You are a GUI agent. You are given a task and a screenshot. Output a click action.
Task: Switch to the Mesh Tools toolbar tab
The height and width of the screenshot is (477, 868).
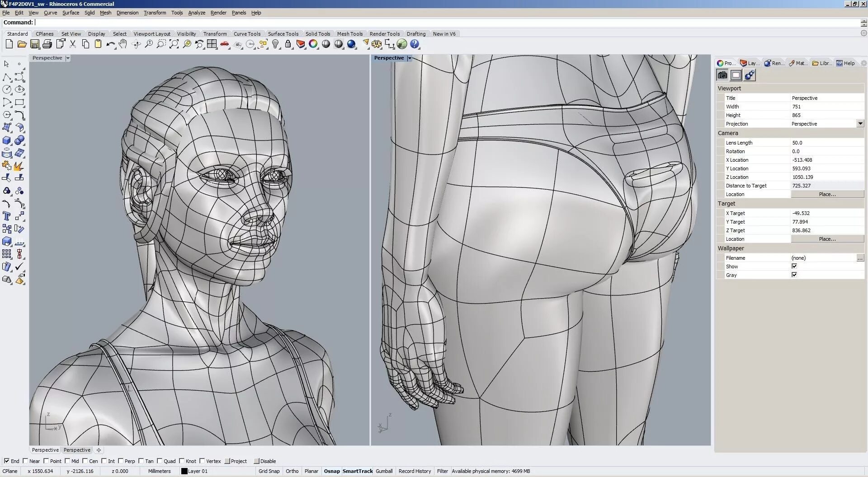(349, 34)
